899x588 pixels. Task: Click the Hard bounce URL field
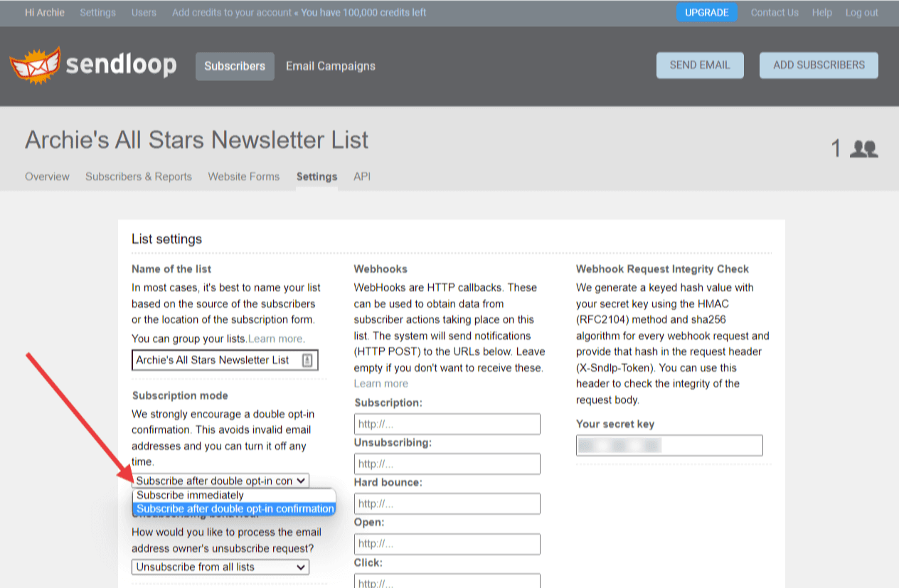coord(447,503)
